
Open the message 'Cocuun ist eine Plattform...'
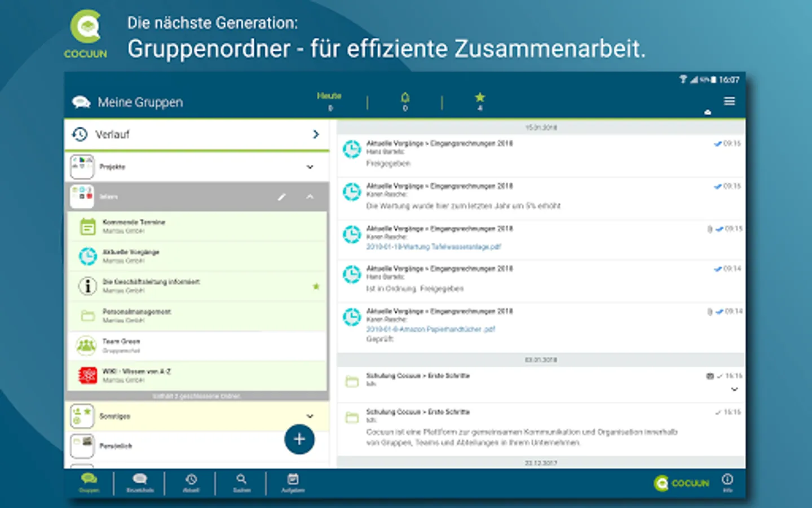click(x=541, y=430)
